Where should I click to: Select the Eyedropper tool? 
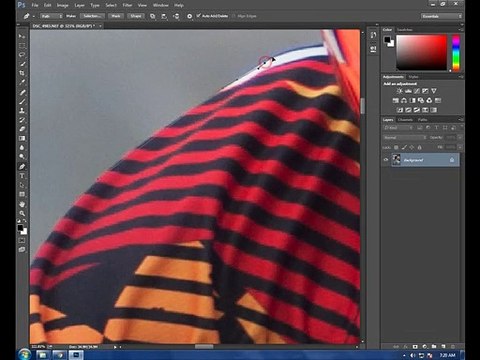click(22, 82)
